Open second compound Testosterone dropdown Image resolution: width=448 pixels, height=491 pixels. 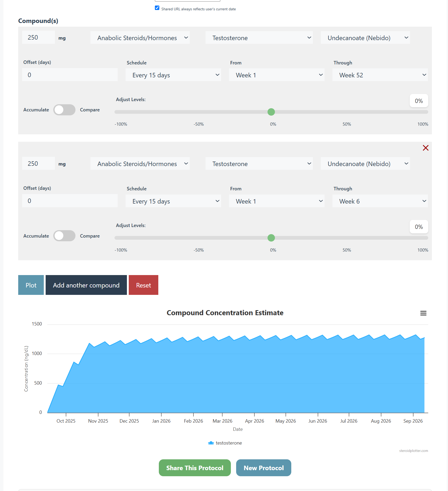[x=259, y=164]
